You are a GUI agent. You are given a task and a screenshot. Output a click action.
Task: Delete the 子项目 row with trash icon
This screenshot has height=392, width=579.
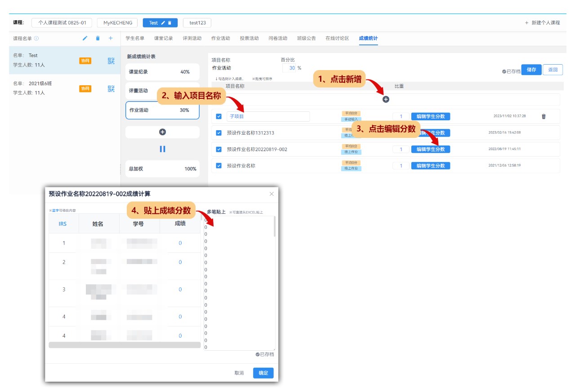(x=543, y=116)
